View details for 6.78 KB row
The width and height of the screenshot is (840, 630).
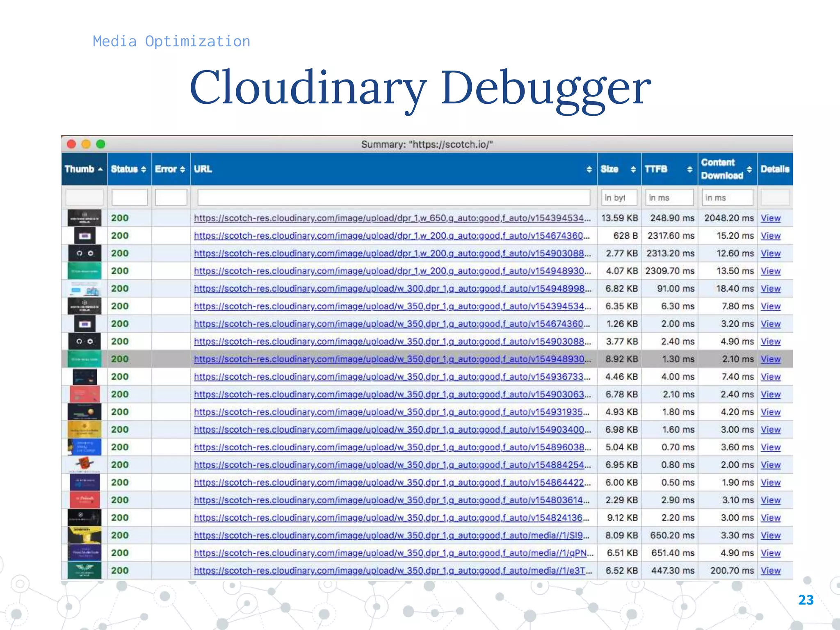coord(771,395)
